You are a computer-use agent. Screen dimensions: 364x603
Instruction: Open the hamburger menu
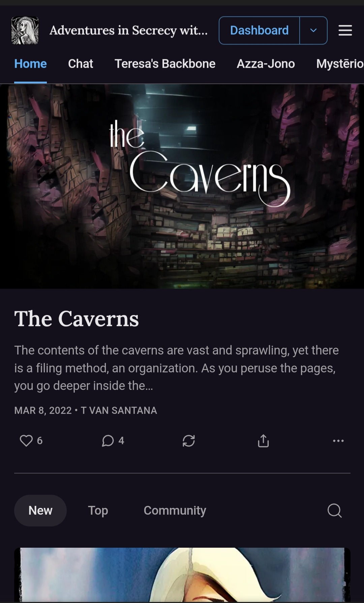tap(345, 30)
